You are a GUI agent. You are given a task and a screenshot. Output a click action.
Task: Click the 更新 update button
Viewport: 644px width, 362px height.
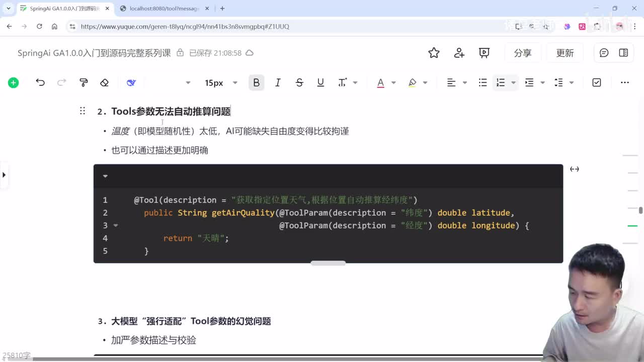pos(565,53)
